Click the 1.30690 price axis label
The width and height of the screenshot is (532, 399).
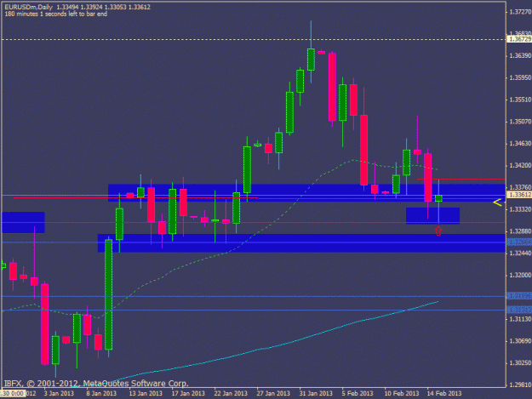pos(520,341)
